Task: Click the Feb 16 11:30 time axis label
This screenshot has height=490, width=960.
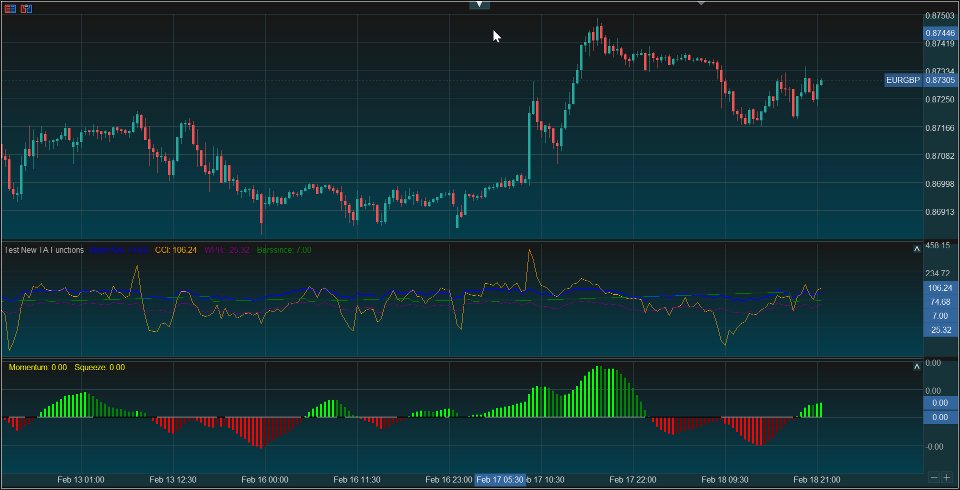Action: click(x=357, y=480)
